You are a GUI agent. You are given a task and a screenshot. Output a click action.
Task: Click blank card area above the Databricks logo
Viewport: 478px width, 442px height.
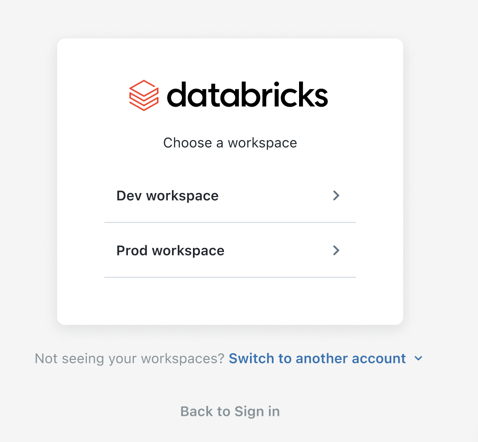230,59
